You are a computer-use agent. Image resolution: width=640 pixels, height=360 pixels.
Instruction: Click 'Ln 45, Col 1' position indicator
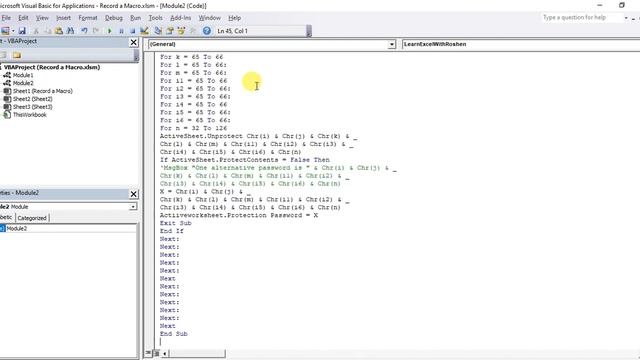[233, 31]
